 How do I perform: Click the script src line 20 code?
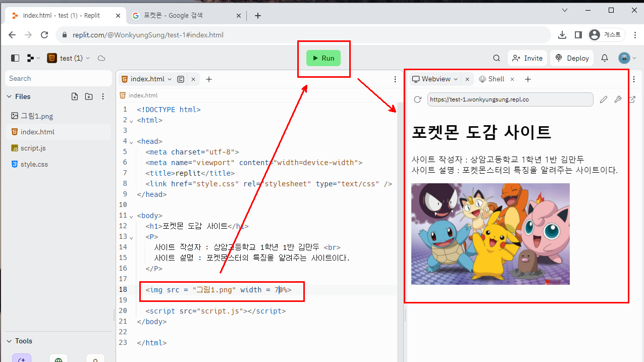click(x=216, y=311)
